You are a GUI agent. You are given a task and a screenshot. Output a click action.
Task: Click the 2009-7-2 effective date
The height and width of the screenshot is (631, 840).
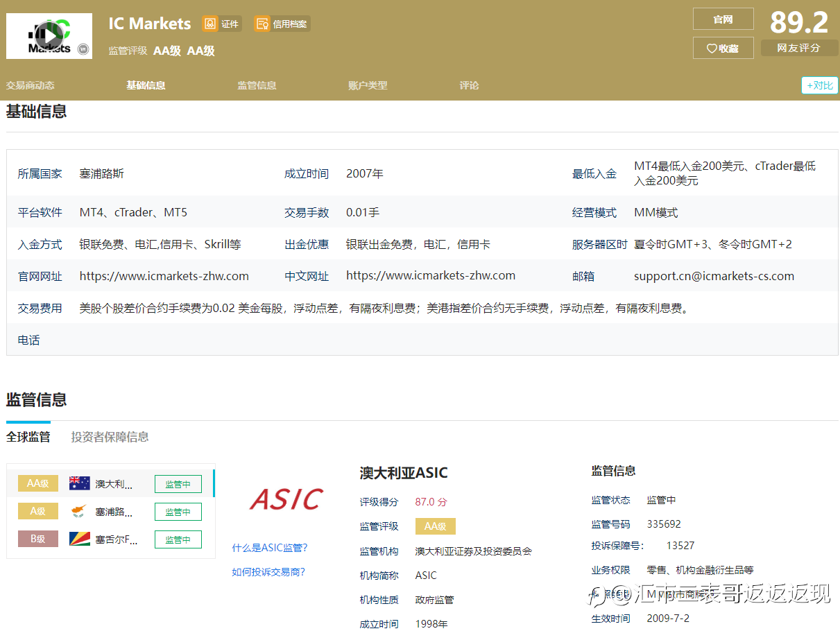pos(668,619)
